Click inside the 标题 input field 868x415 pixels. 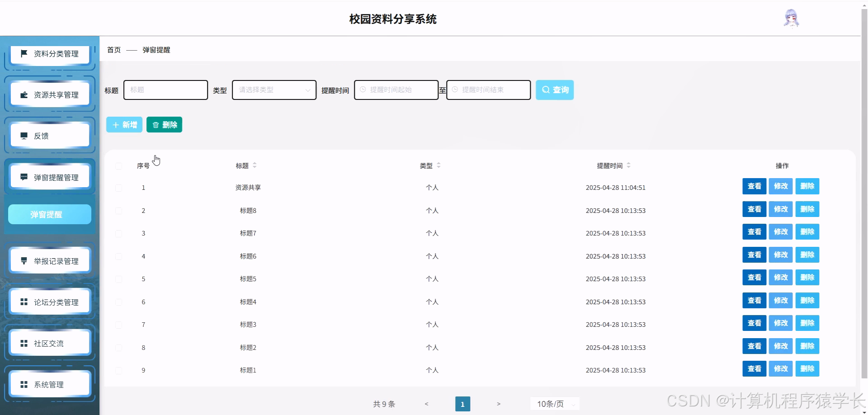click(165, 90)
